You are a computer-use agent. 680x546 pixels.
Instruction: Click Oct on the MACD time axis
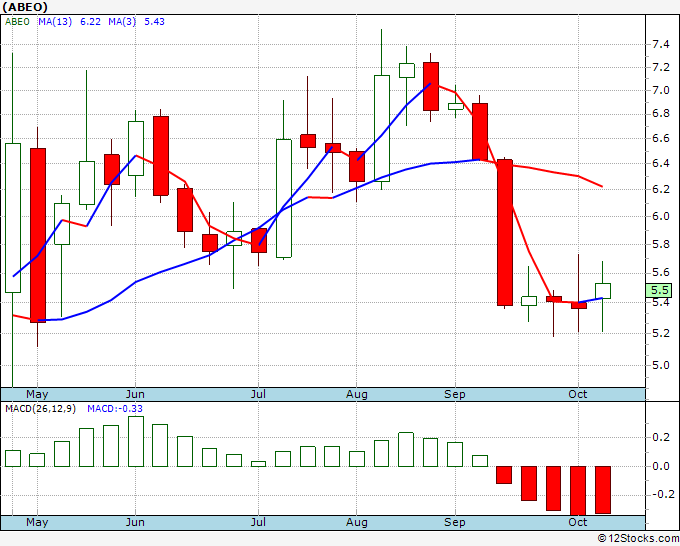click(x=578, y=522)
